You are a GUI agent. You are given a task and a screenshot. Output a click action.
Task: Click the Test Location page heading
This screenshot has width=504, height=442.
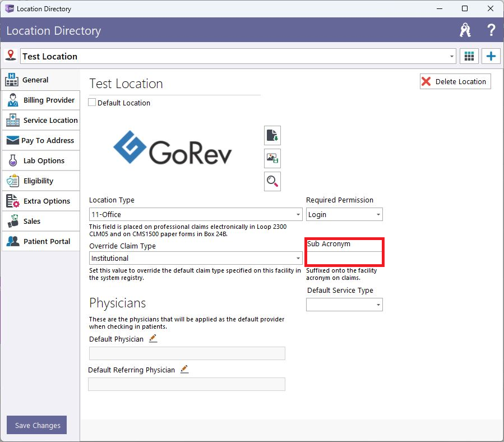pyautogui.click(x=126, y=84)
